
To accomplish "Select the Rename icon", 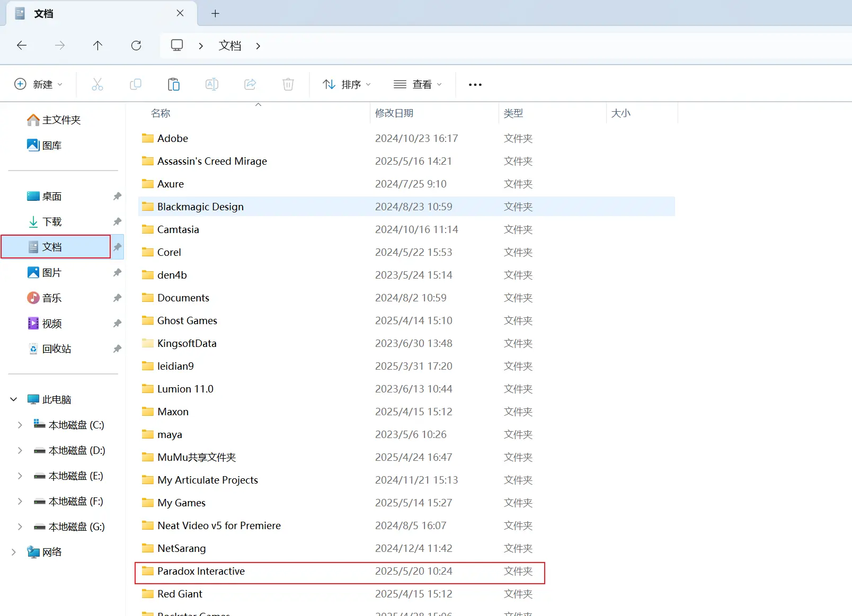I will [211, 84].
